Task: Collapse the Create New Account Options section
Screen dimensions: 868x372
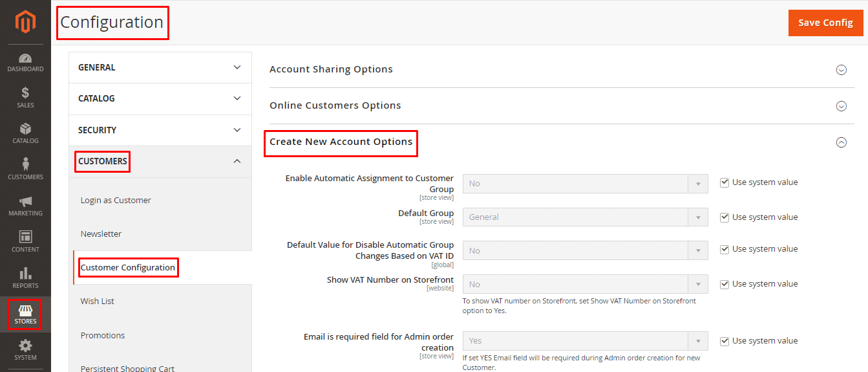Action: (x=841, y=142)
